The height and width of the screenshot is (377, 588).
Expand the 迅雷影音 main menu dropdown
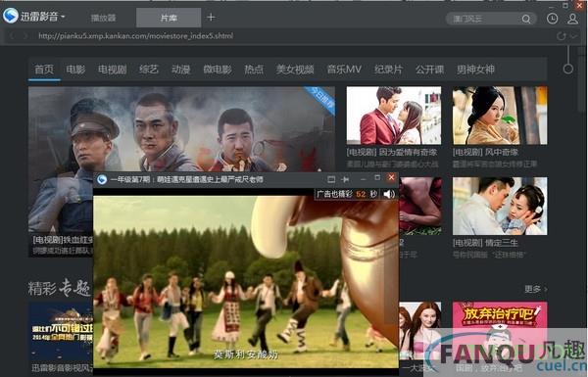click(x=63, y=17)
